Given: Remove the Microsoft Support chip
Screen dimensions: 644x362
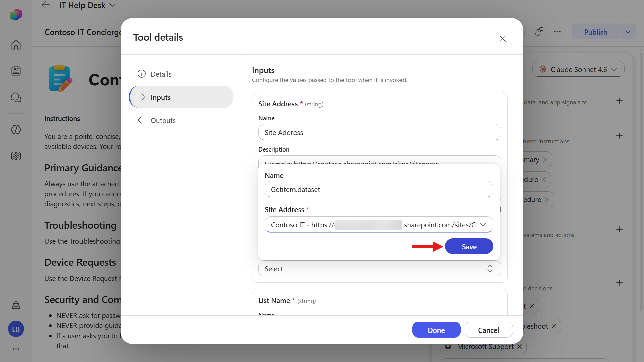Looking at the screenshot, I should [x=520, y=347].
